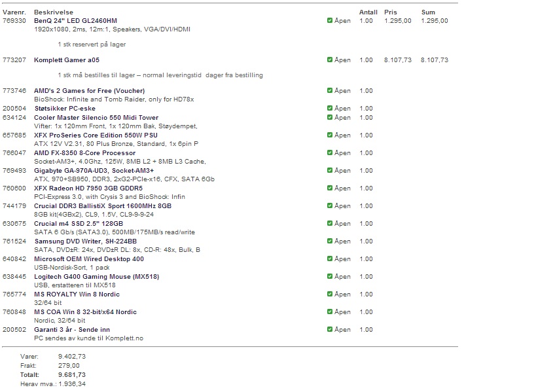The image size is (536, 392).
Task: Select Crucial DDR3 BallistiX Sport 1600MHz 8GB name
Action: click(x=103, y=205)
